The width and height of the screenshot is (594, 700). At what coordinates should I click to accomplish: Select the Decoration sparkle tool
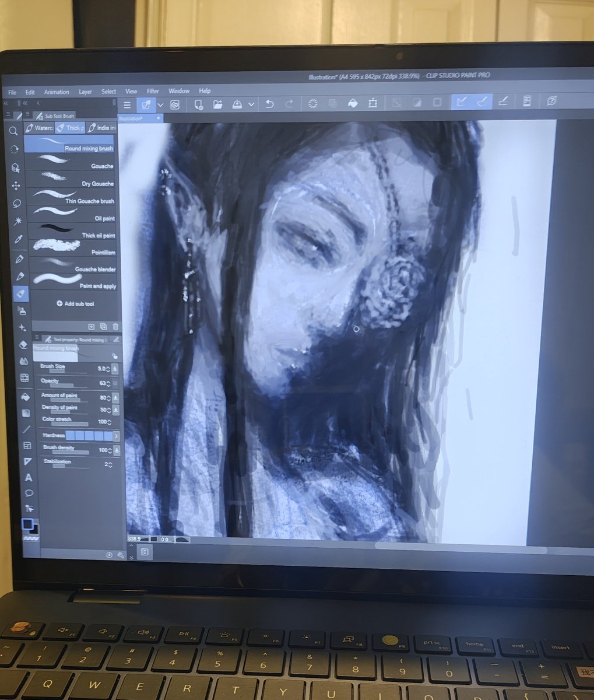[22, 328]
